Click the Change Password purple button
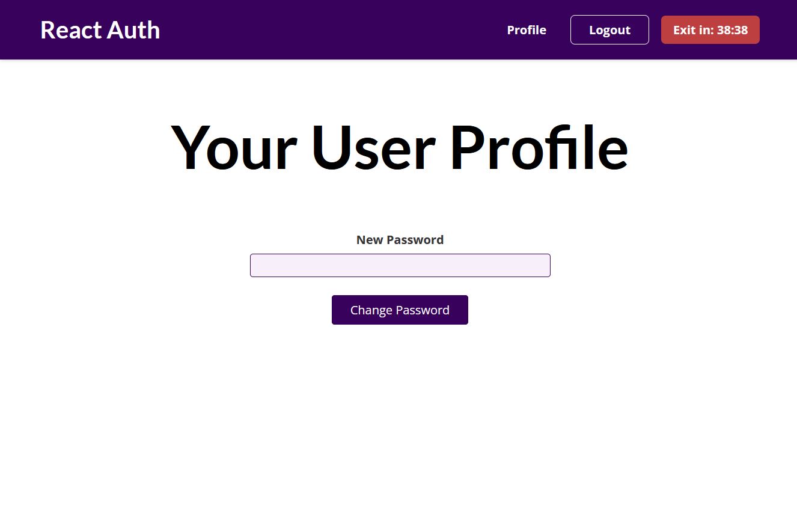797x532 pixels. [400, 310]
